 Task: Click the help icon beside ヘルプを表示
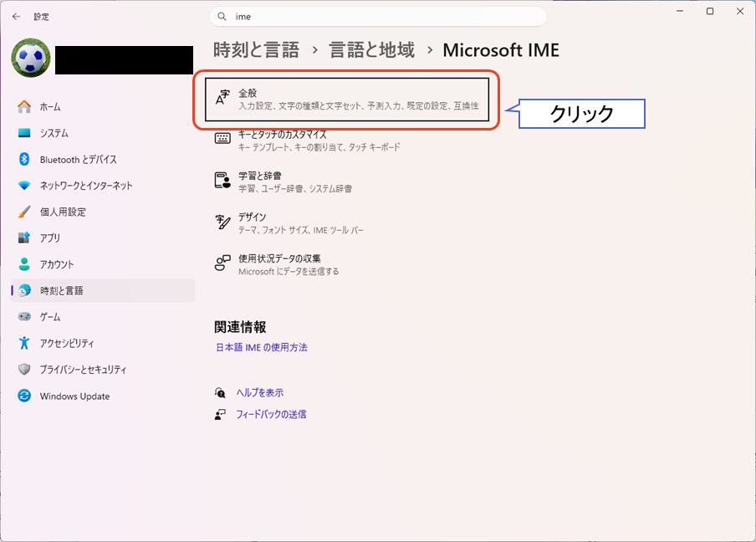coord(220,393)
